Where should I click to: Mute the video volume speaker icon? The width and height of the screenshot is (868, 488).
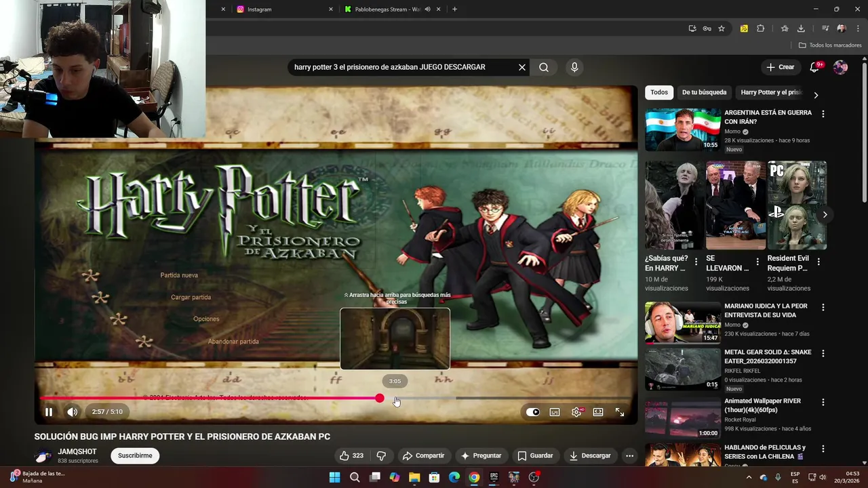point(73,412)
